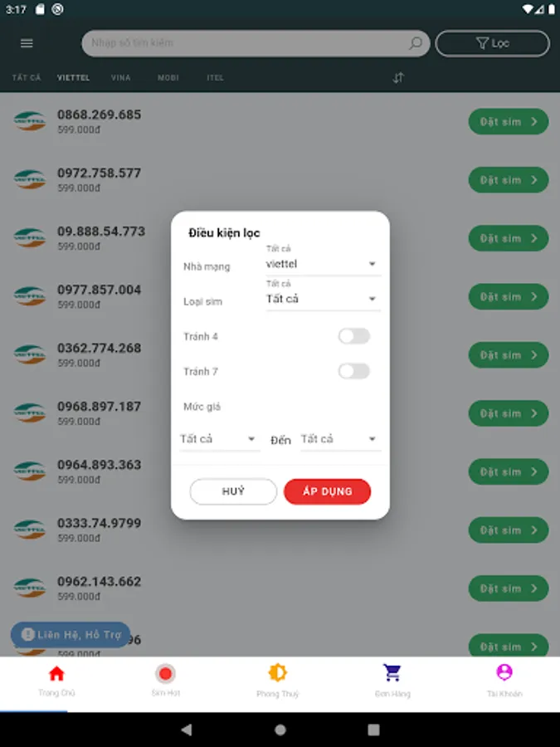Tap the Liên Hệ, Hỗ Trợ bubble
Screen dimensions: 560x747
68,634
